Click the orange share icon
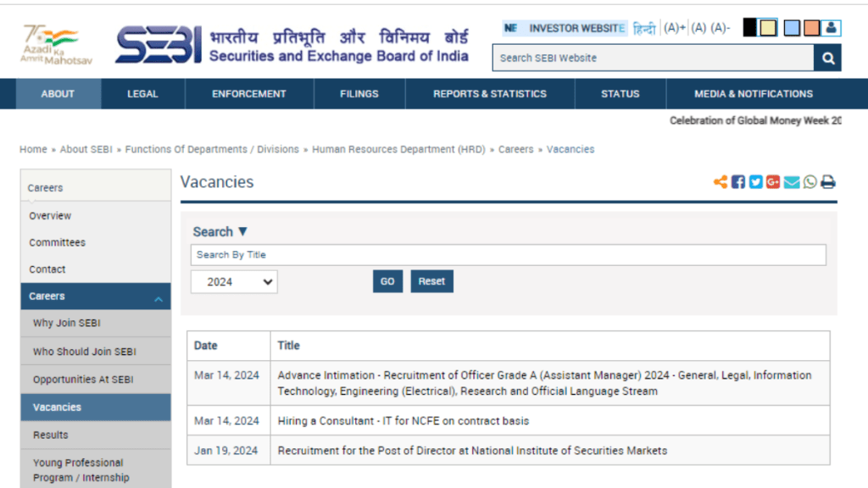 click(721, 182)
